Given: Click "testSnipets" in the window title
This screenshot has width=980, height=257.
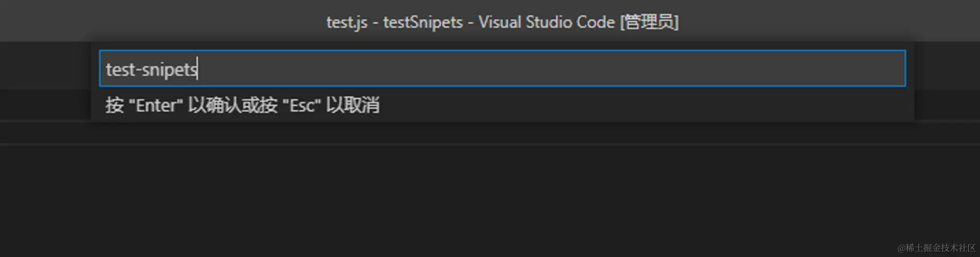Looking at the screenshot, I should (x=423, y=22).
